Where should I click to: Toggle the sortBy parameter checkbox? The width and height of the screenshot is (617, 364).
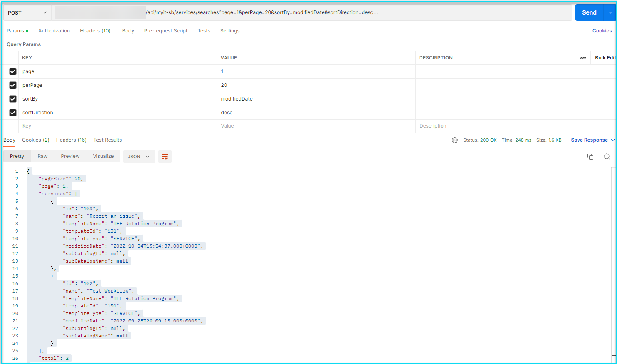click(13, 99)
